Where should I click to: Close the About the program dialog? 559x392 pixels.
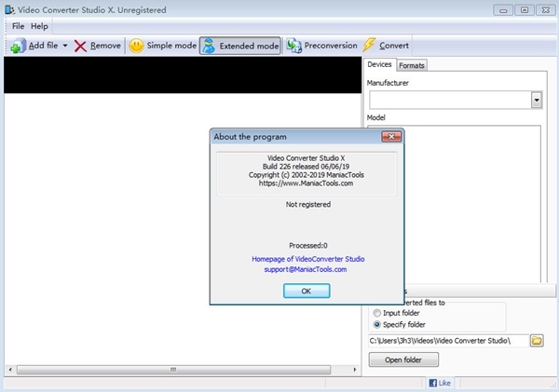point(391,137)
